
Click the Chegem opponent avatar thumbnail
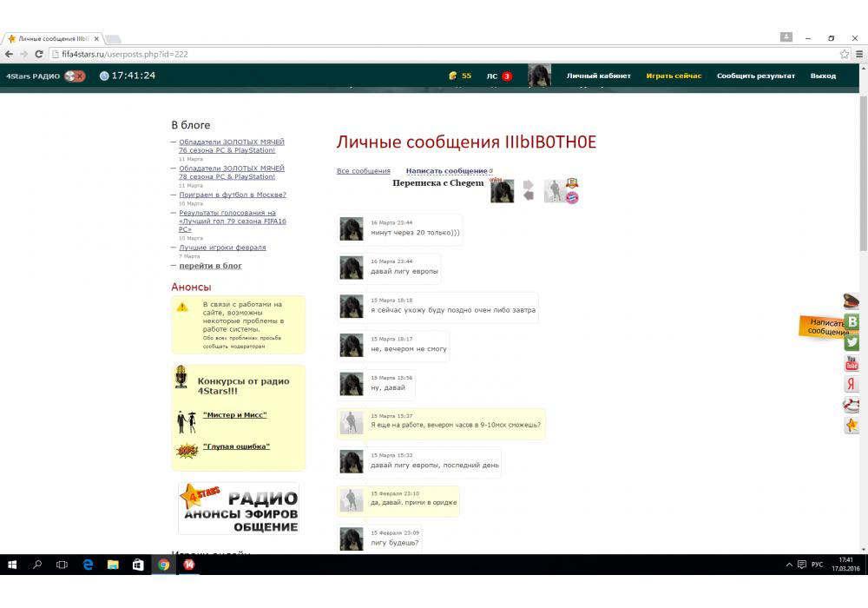tap(555, 191)
